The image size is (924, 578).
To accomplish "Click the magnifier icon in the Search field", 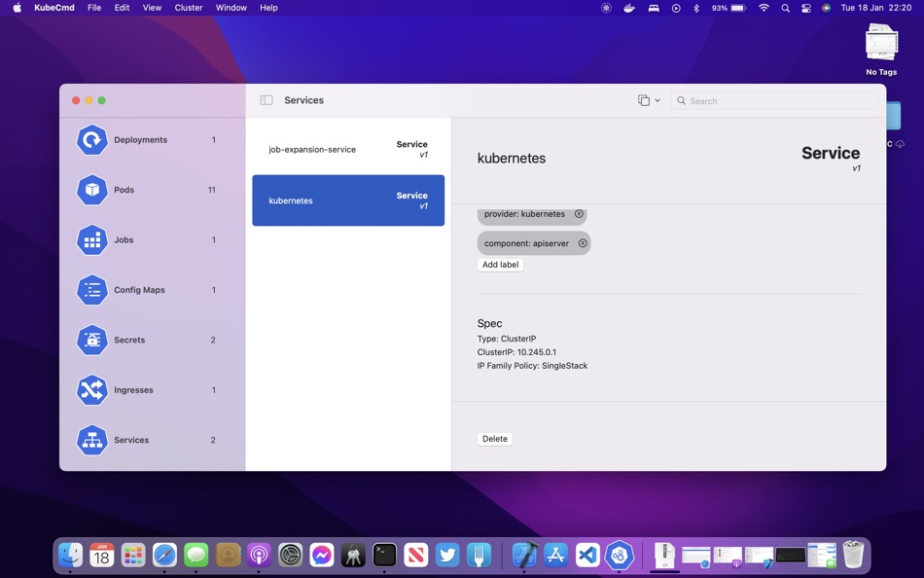I will (681, 101).
